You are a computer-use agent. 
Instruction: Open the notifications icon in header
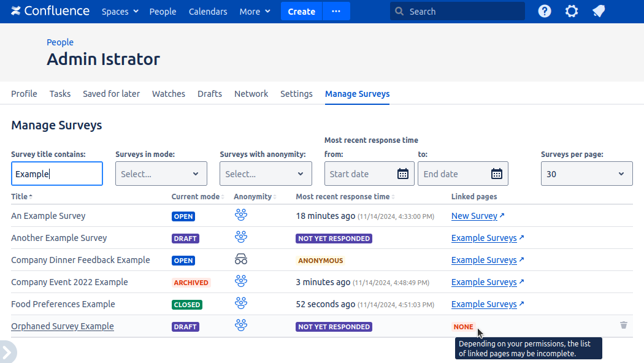(599, 11)
